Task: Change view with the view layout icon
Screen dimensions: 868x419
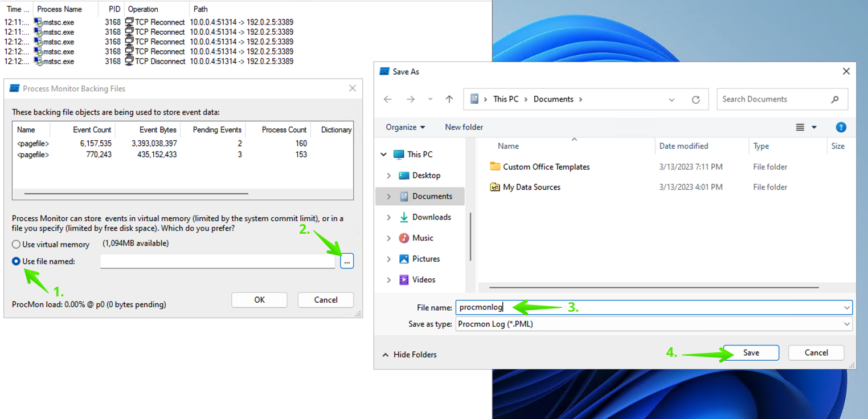Action: pyautogui.click(x=800, y=127)
